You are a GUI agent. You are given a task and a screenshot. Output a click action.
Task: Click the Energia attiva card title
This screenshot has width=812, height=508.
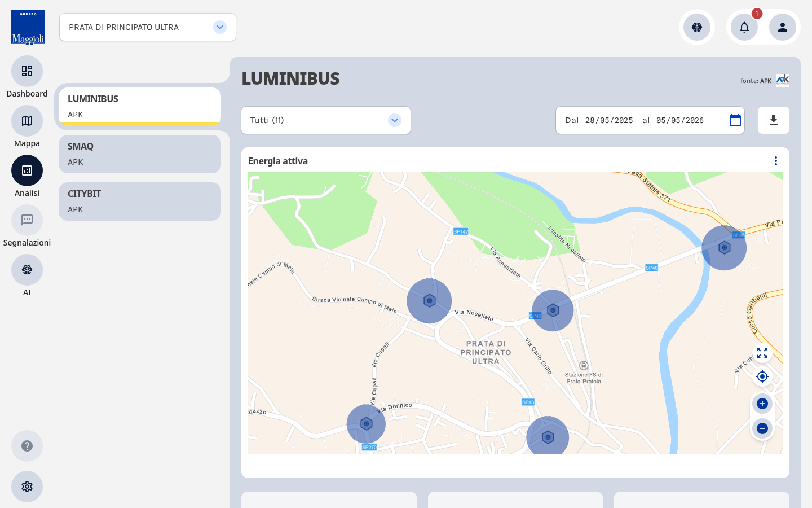click(x=278, y=161)
